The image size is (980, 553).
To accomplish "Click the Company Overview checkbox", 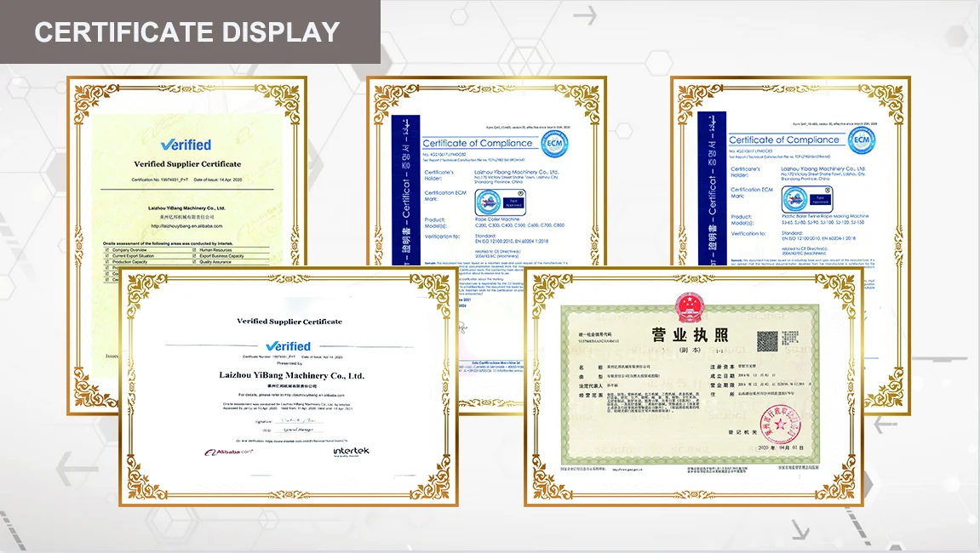I will coord(108,250).
